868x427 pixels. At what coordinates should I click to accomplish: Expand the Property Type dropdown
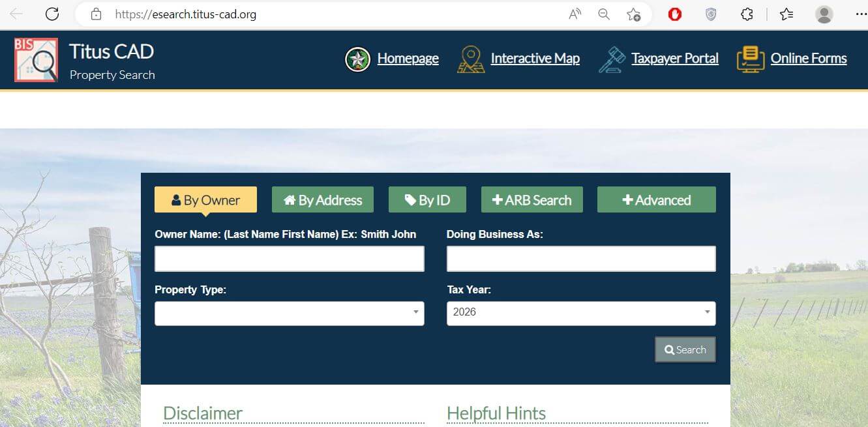tap(289, 313)
